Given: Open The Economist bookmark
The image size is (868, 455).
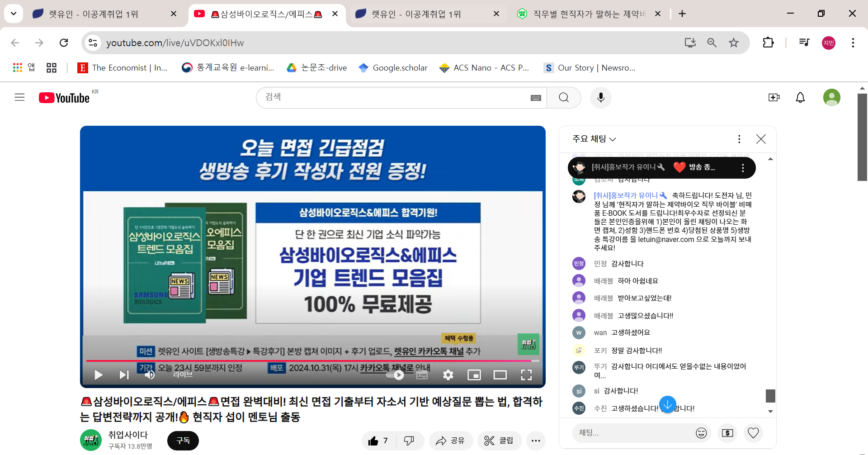Looking at the screenshot, I should (123, 68).
